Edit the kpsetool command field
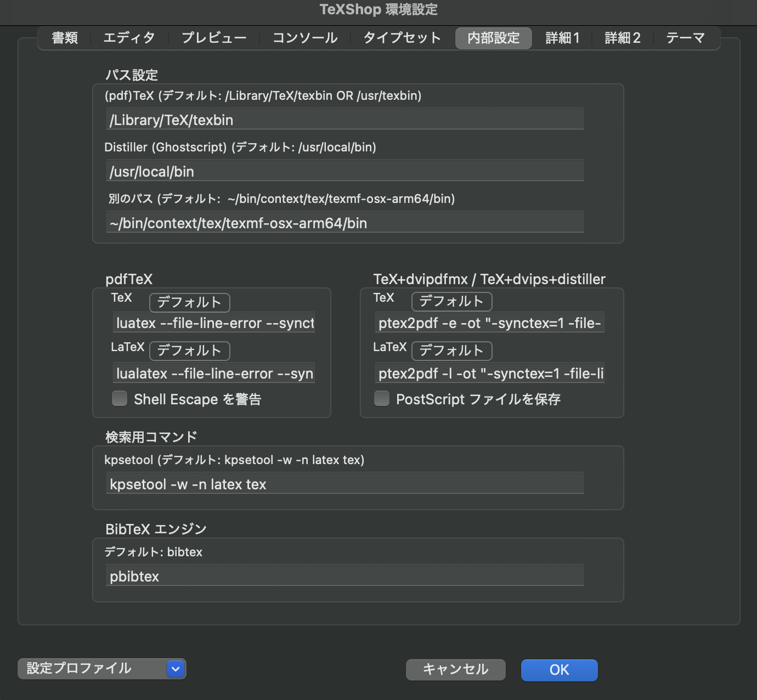757x700 pixels. [x=344, y=483]
